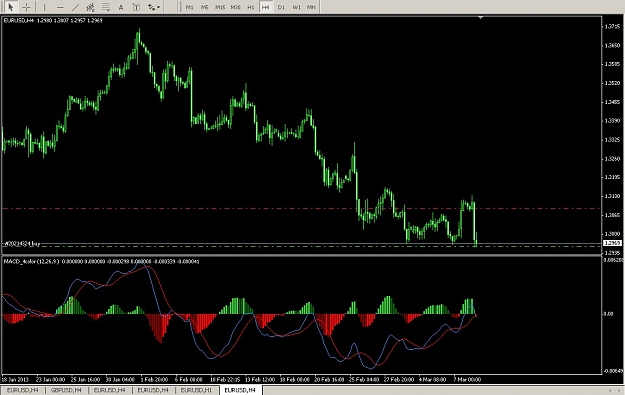This screenshot has height=395, width=625.
Task: Switch chart to M30 timeframe
Action: [x=236, y=7]
